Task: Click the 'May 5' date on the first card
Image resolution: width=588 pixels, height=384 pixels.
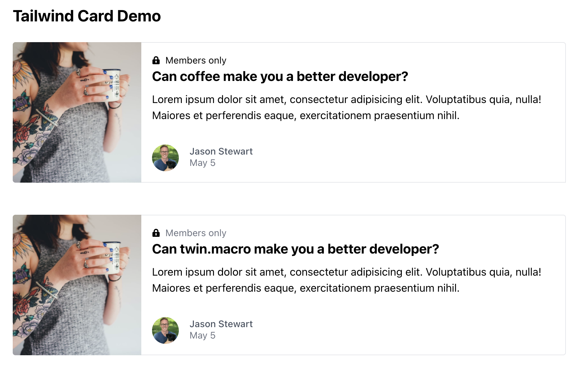Action: [202, 163]
